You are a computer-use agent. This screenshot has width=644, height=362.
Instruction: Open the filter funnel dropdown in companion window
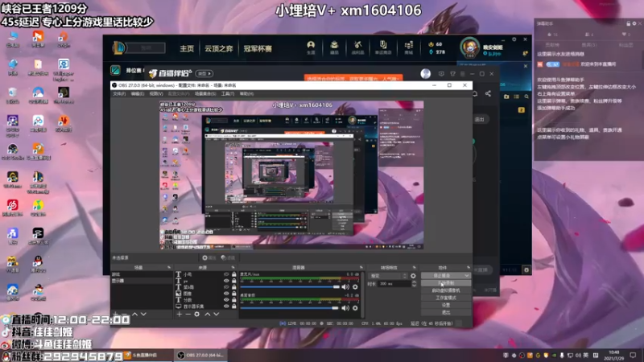click(452, 74)
